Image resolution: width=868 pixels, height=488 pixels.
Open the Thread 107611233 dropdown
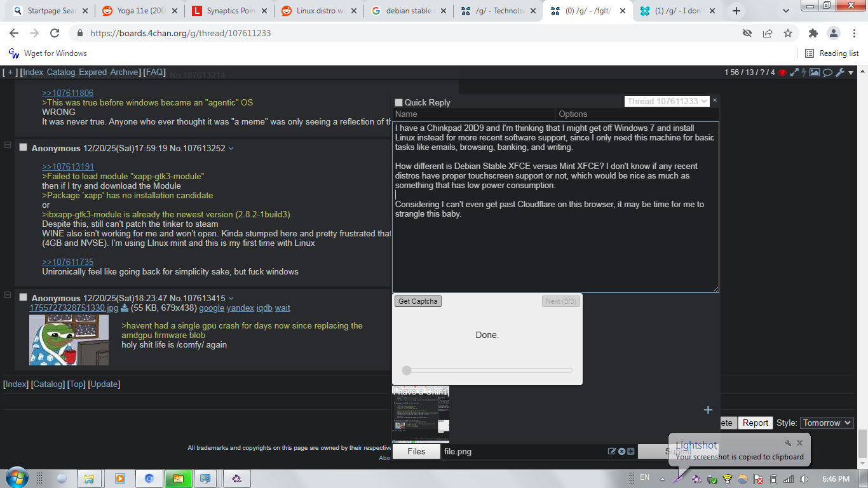click(x=667, y=101)
